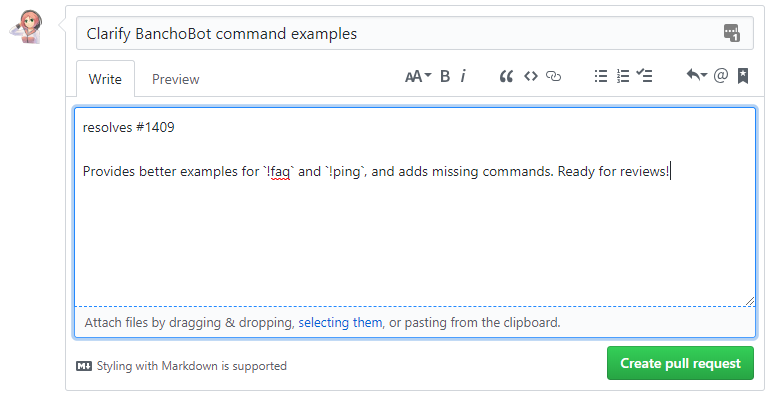Click the bookmark reference icon
This screenshot has height=397, width=771.
[x=743, y=76]
